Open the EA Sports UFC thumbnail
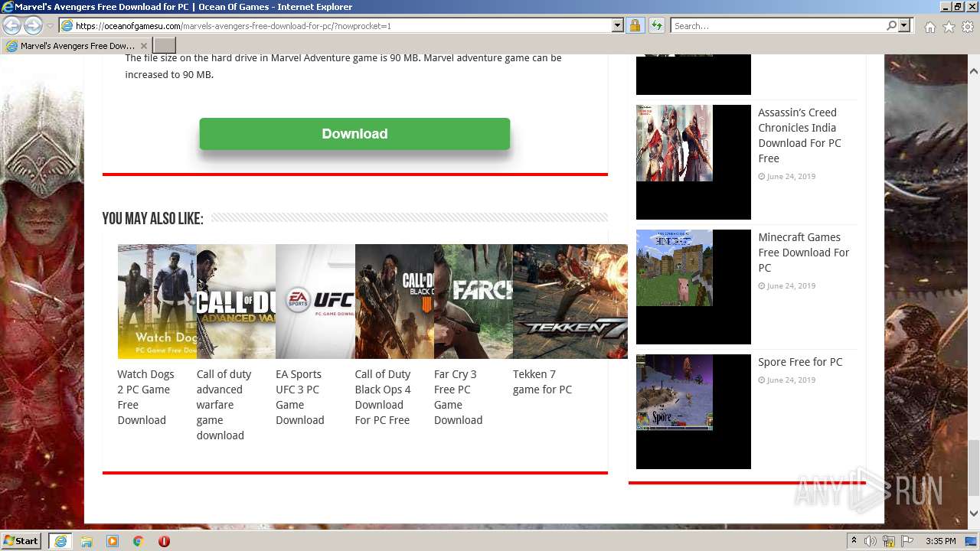 315,302
